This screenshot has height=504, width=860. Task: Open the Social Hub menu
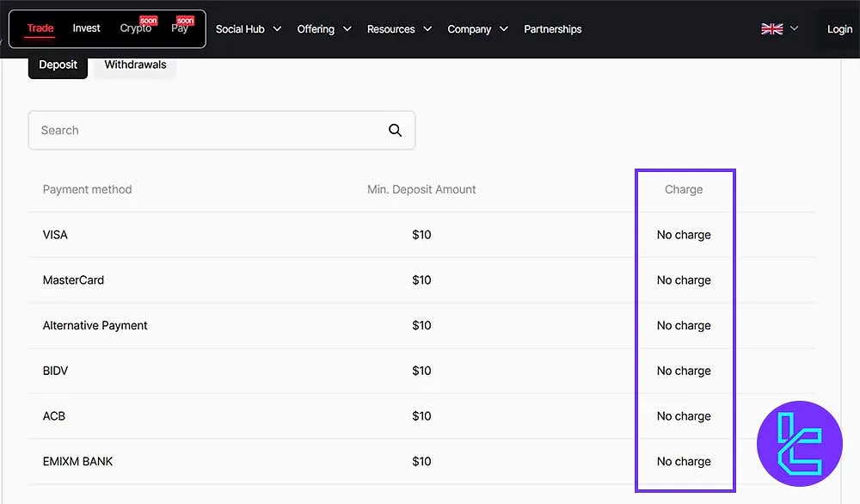(x=240, y=29)
